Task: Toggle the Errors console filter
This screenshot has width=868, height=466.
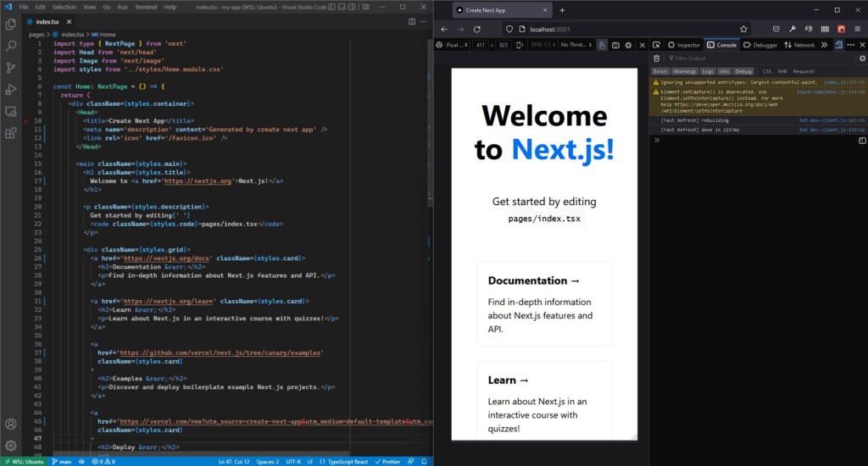Action: tap(659, 71)
